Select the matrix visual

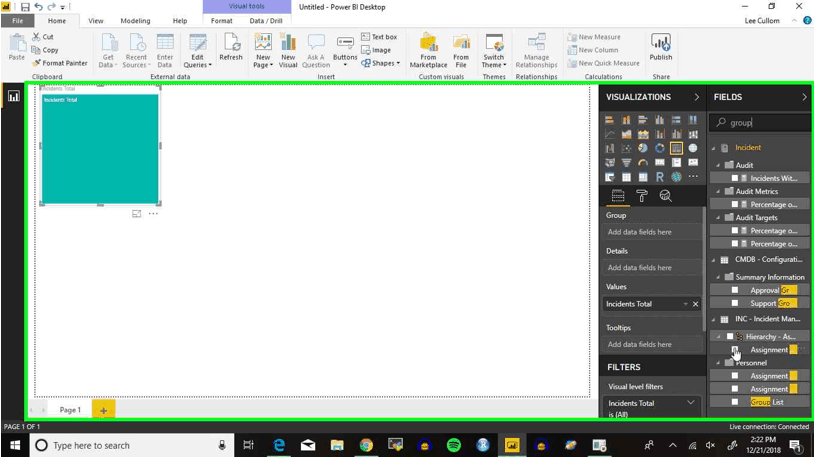[x=643, y=177]
